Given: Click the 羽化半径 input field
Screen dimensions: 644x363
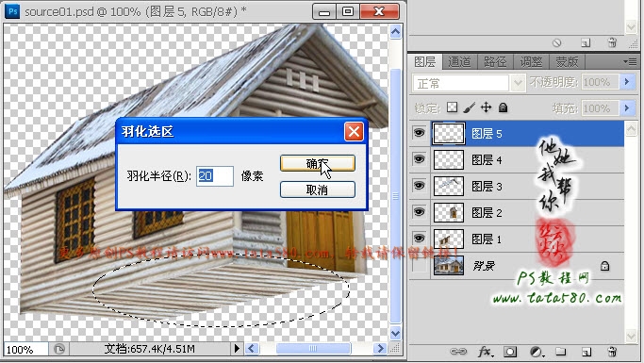Looking at the screenshot, I should tap(215, 176).
